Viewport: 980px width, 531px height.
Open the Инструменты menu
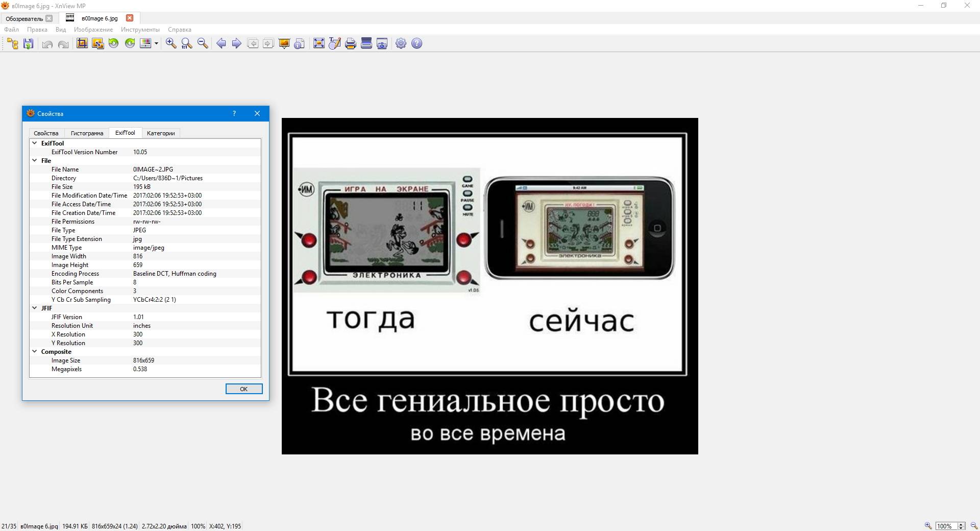[x=140, y=30]
